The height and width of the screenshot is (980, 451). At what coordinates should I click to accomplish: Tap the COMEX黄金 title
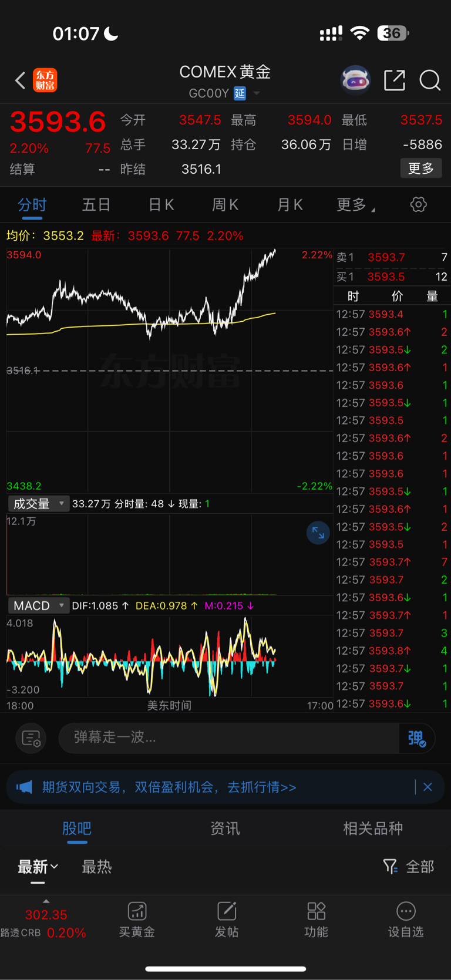(225, 72)
